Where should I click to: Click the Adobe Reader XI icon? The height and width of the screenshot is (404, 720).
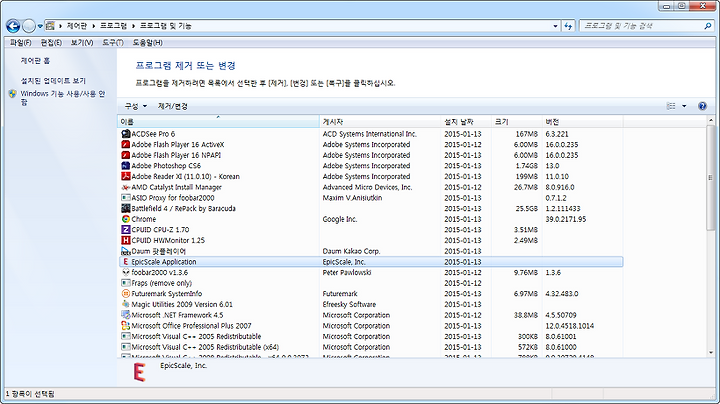tap(126, 176)
